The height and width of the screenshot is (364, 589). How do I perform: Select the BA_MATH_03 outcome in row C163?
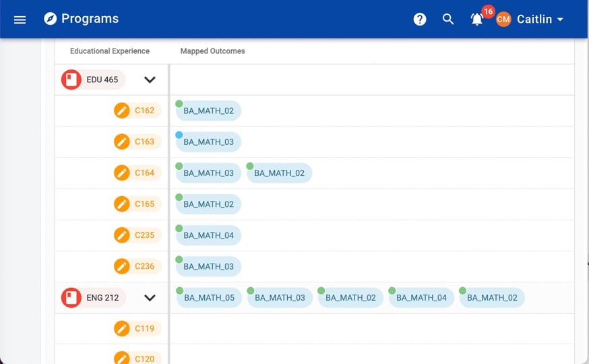208,142
